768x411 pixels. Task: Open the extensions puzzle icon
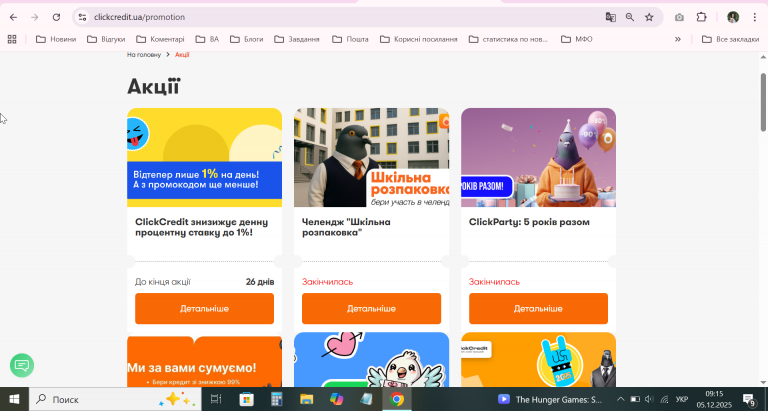[701, 17]
